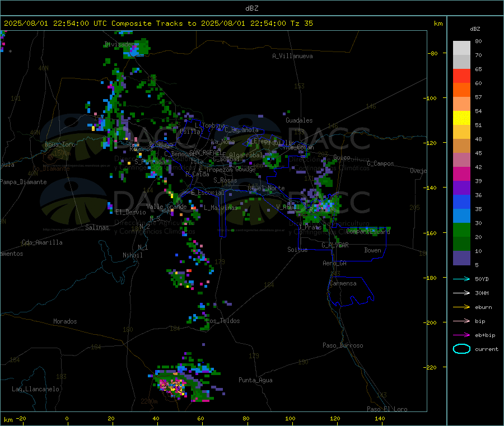Click the 'S_Rosas' map label
Viewport: 504px width, 426px height.
point(225,180)
